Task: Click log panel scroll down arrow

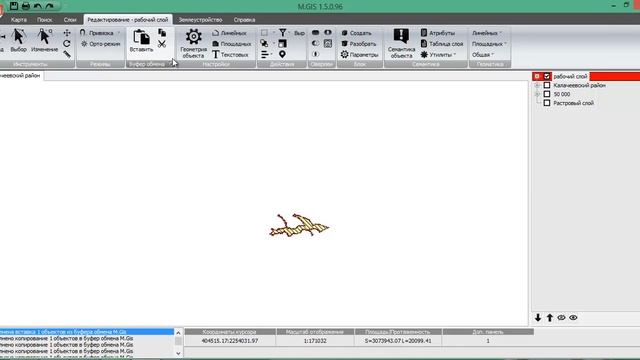Action: [178, 353]
